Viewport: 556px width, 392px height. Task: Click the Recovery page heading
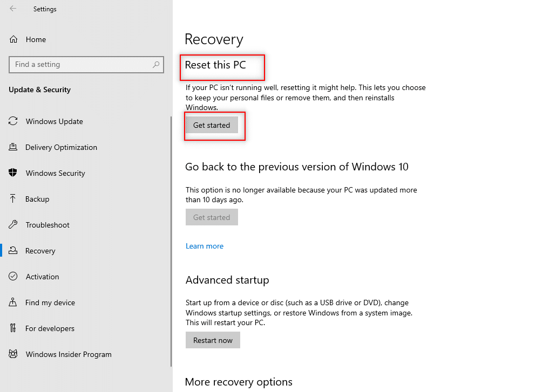[x=214, y=39]
